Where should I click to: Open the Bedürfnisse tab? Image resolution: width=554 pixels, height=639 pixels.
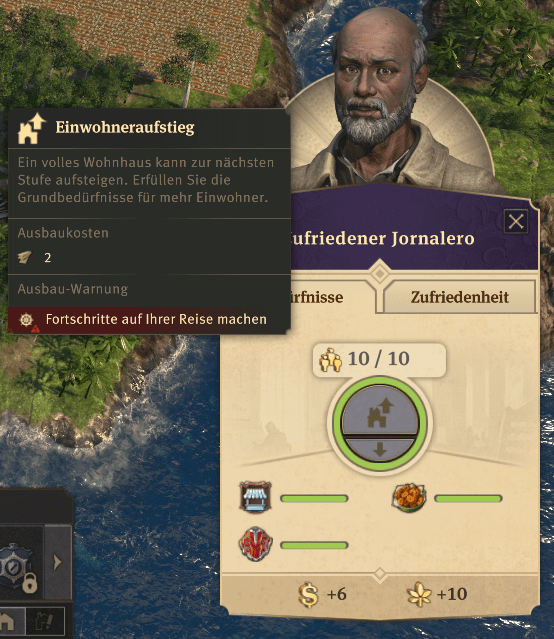click(x=316, y=297)
